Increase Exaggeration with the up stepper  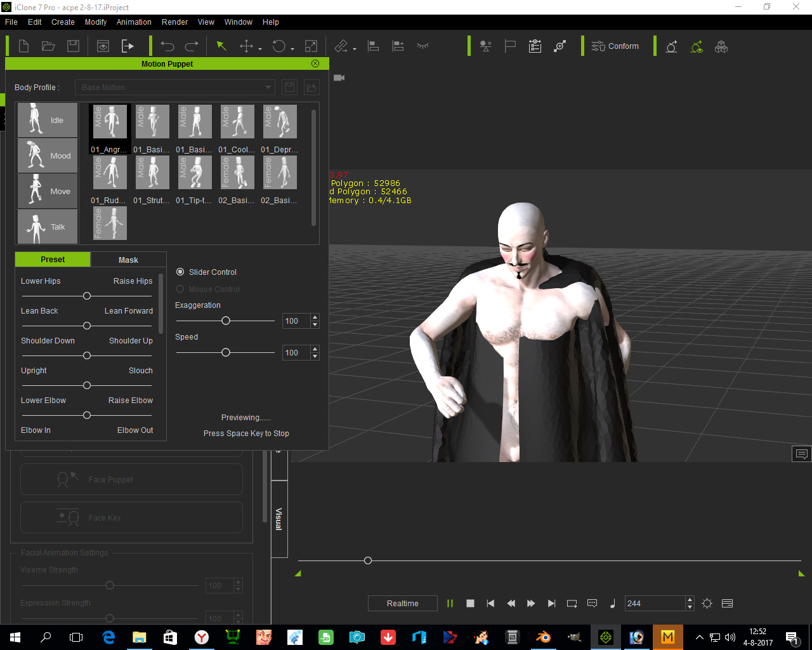click(x=315, y=317)
